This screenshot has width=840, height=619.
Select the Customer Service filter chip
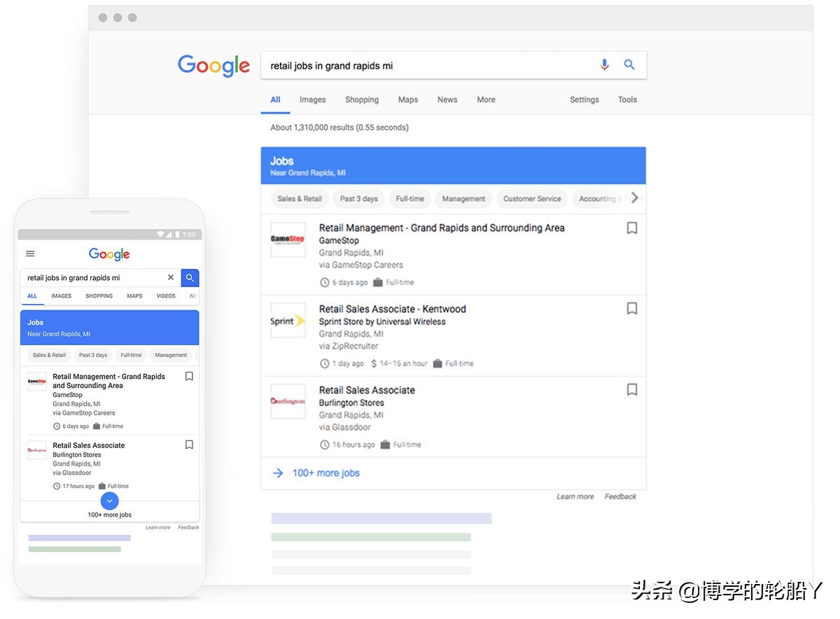[531, 198]
